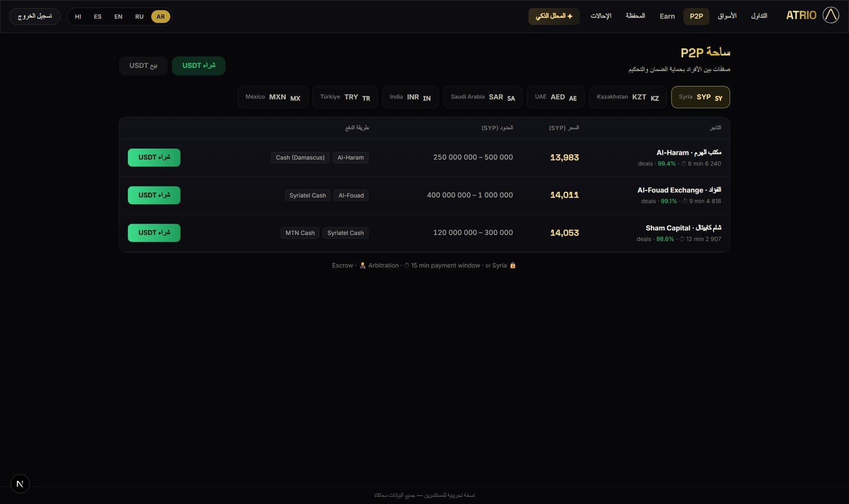Click the 99.4% completion rate
Screen dimensions: 849x504
point(667,164)
